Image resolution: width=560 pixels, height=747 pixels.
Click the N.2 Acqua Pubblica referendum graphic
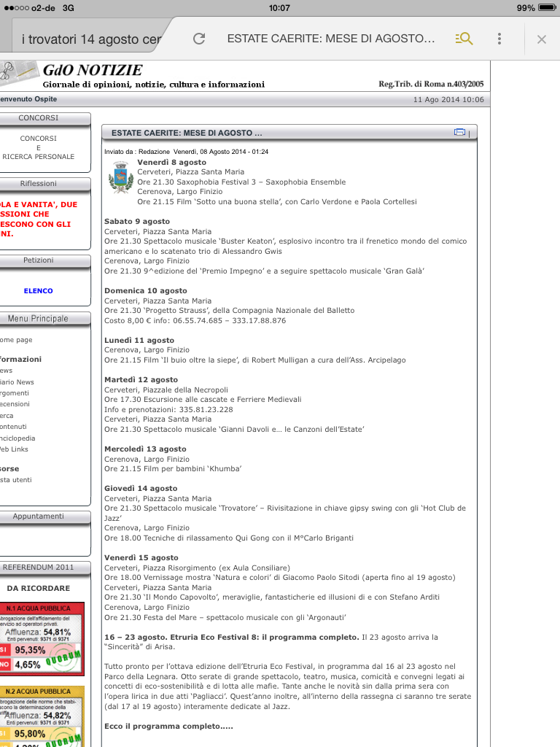coord(42,716)
